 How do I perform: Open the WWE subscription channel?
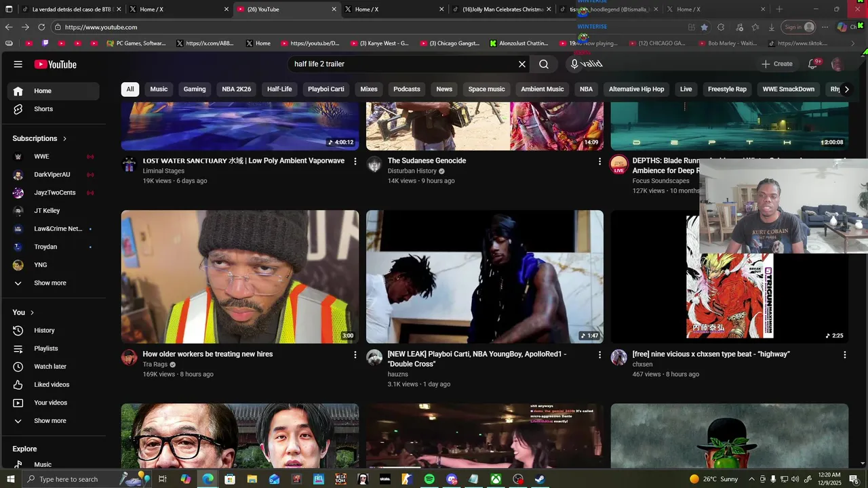tap(52, 157)
